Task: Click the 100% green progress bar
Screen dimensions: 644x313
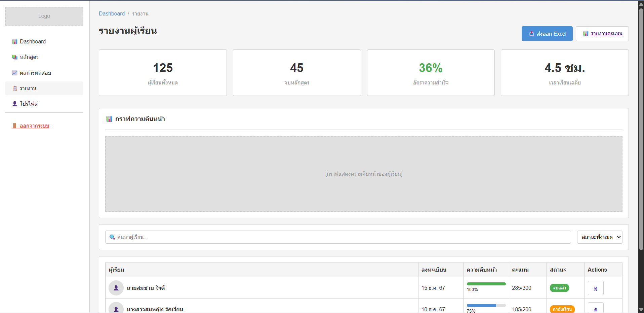Action: 486,284
